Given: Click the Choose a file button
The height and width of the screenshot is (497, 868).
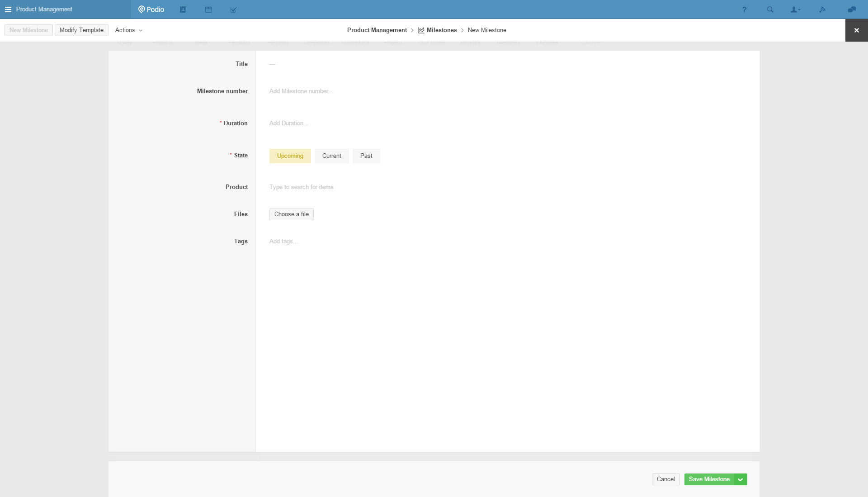Looking at the screenshot, I should pos(291,214).
